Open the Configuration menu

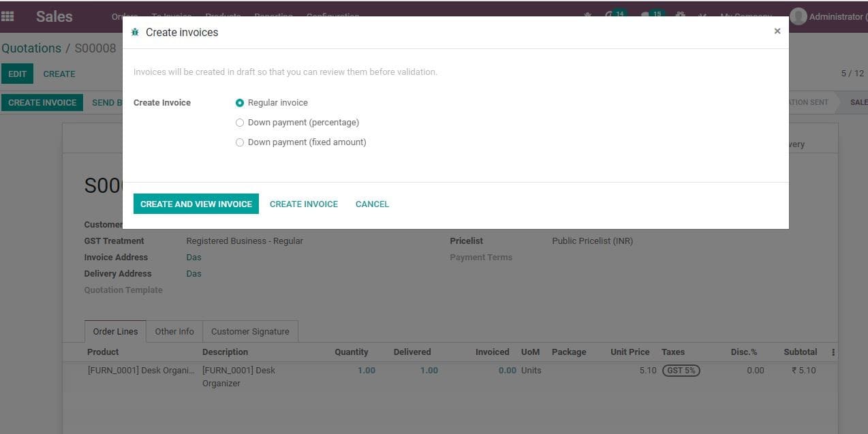(332, 16)
